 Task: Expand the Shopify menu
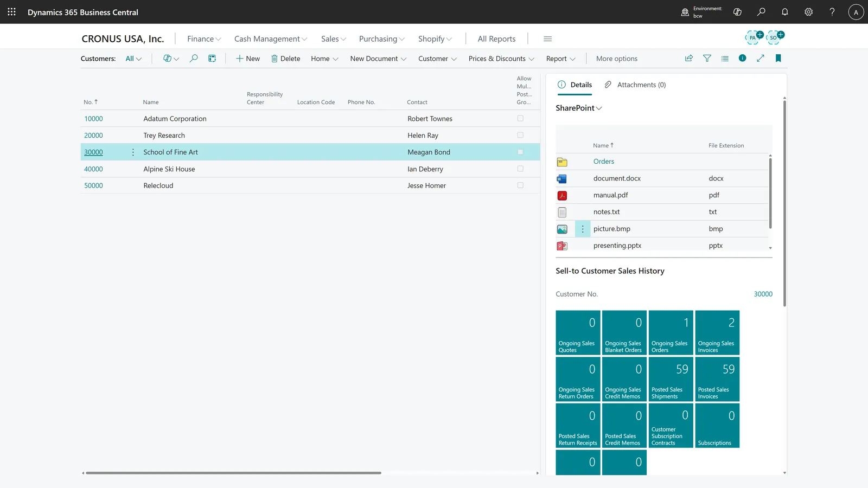point(435,39)
